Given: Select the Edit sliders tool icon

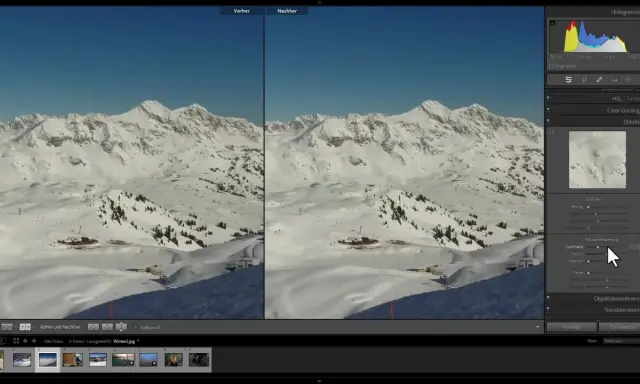Looking at the screenshot, I should tap(569, 80).
